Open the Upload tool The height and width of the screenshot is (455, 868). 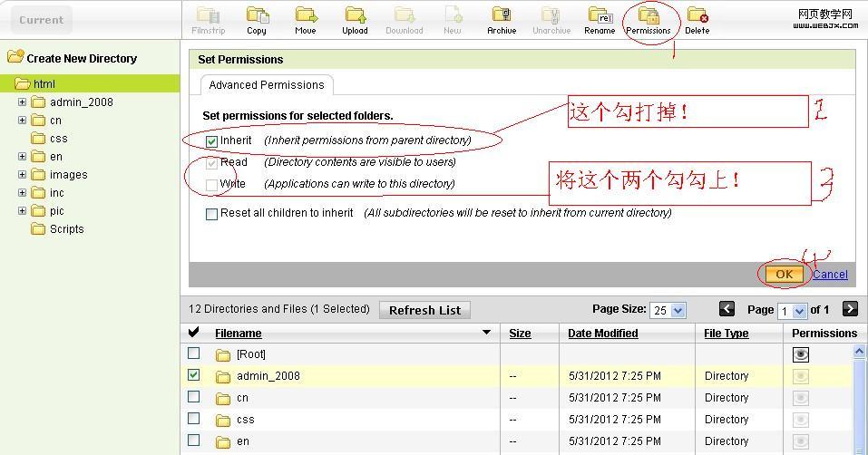click(x=355, y=16)
